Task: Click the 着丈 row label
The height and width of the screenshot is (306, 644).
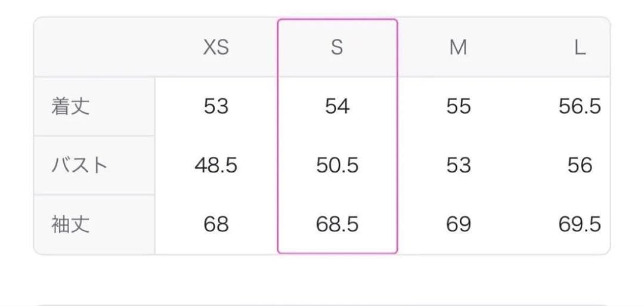Action: pos(71,107)
